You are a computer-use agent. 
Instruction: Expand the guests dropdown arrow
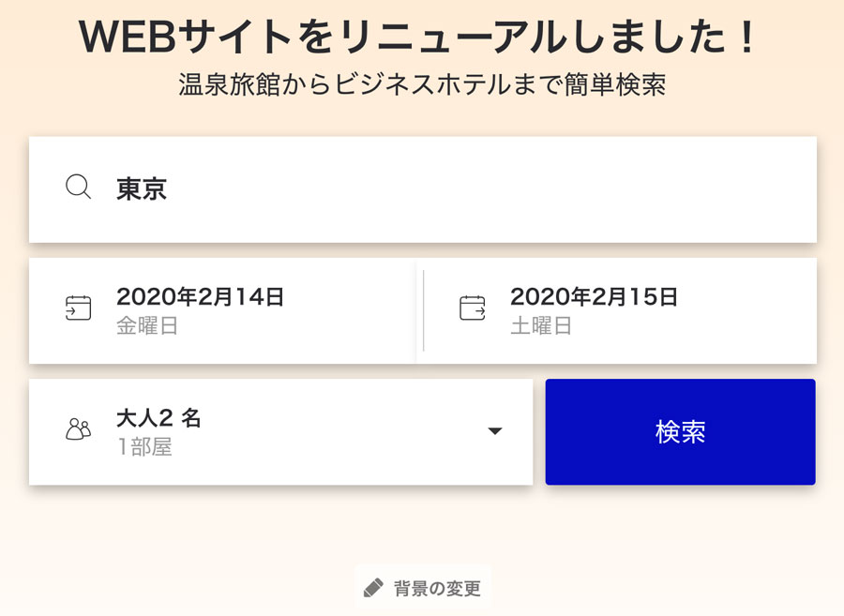click(494, 431)
